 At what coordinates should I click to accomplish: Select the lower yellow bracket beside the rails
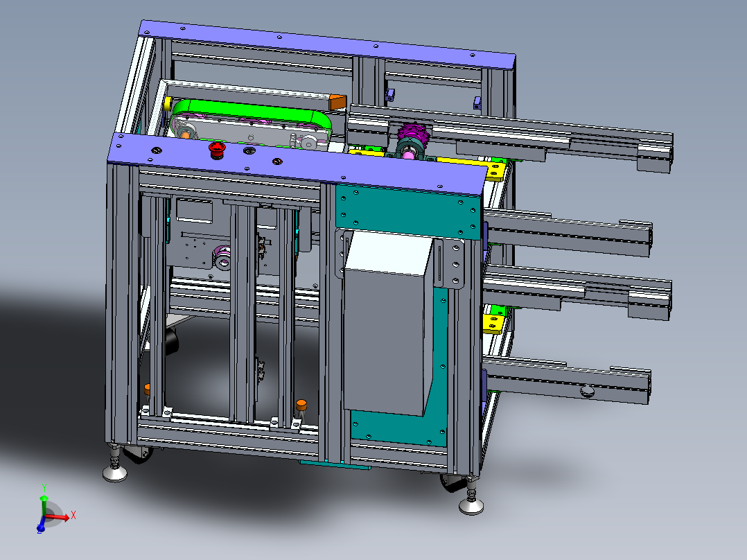click(x=494, y=324)
